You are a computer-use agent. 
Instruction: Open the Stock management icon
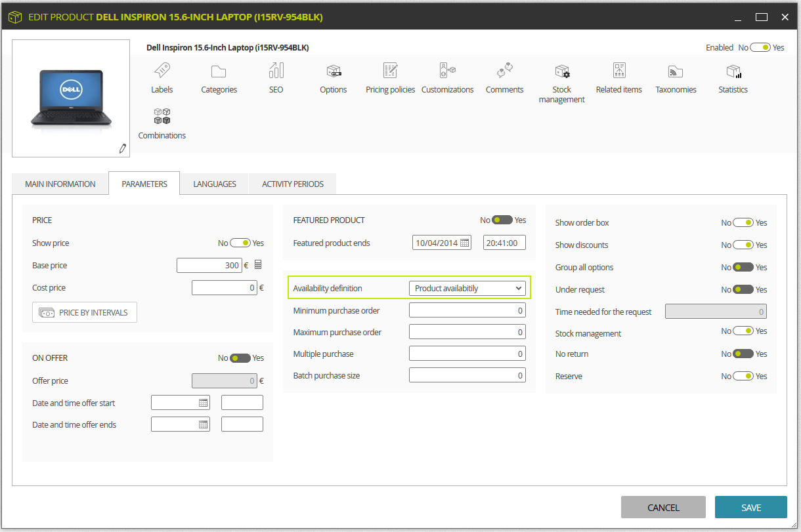pyautogui.click(x=562, y=71)
